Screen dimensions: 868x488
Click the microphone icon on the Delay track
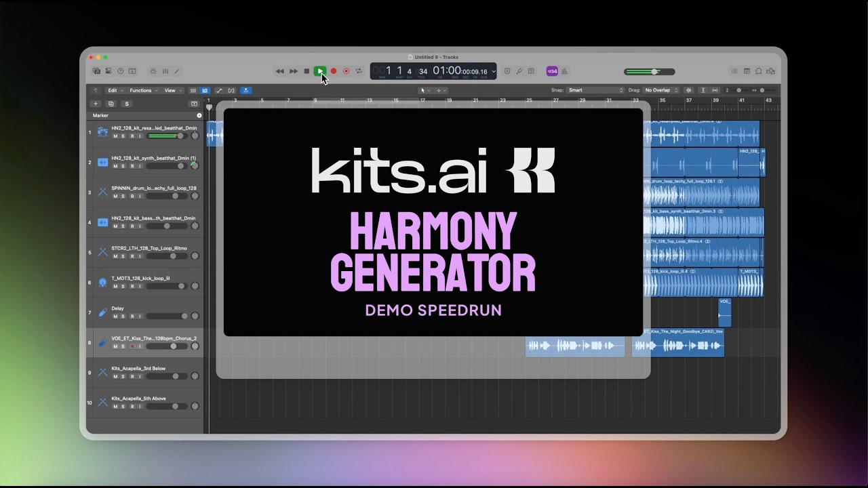[102, 312]
